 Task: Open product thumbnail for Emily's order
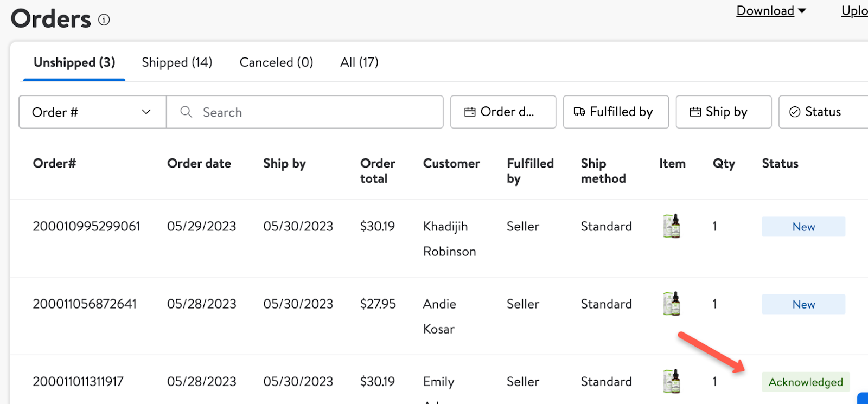point(672,381)
